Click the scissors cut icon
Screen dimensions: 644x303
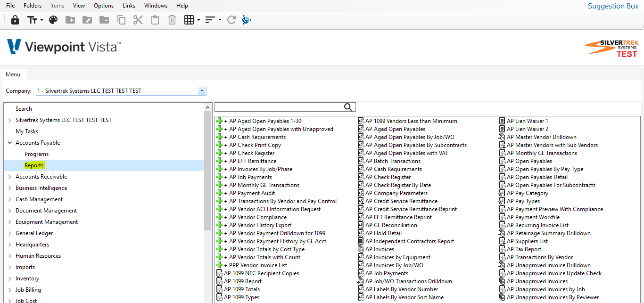click(x=138, y=20)
